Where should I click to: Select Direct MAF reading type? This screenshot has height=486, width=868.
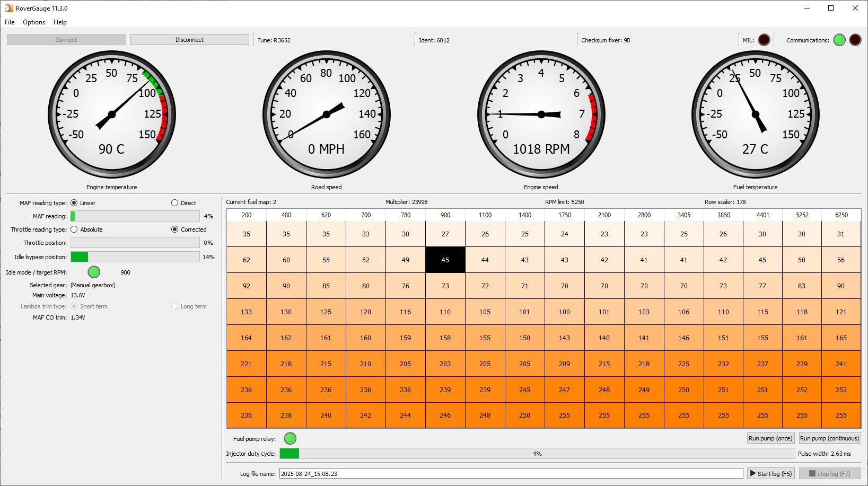pos(175,203)
